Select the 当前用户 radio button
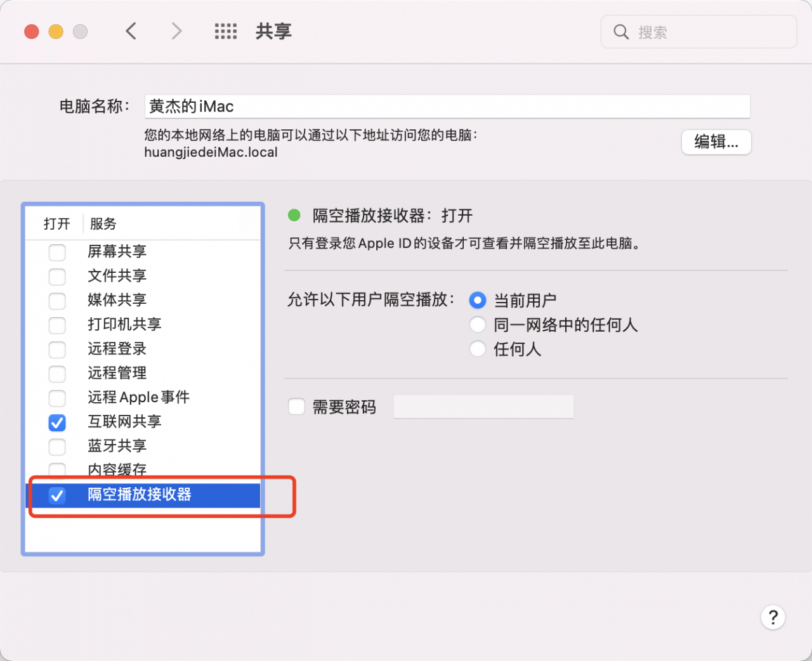The width and height of the screenshot is (812, 661). point(478,300)
